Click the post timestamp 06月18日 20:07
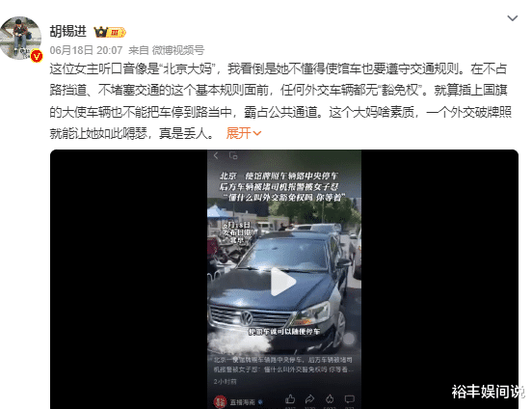Image resolution: width=532 pixels, height=409 pixels. (x=86, y=50)
